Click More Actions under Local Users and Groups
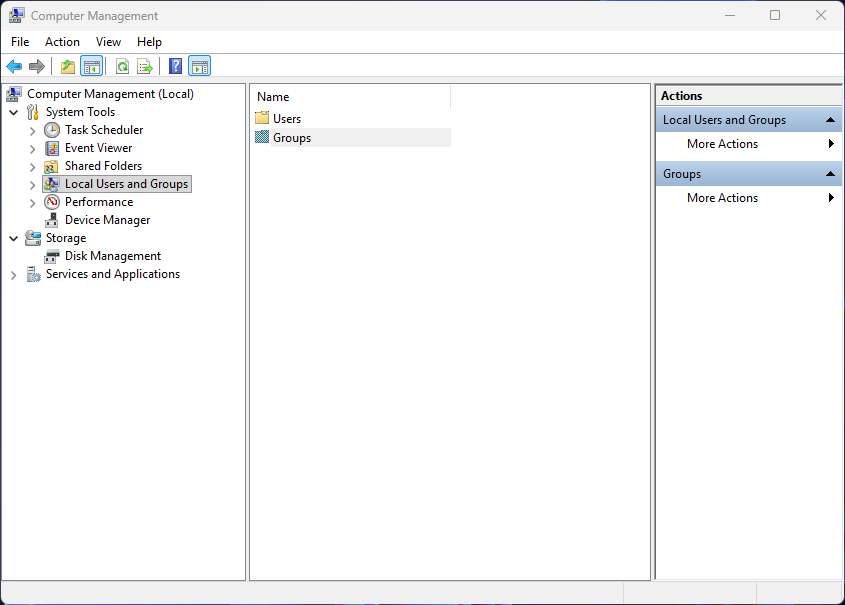Viewport: 845px width, 605px height. (722, 144)
